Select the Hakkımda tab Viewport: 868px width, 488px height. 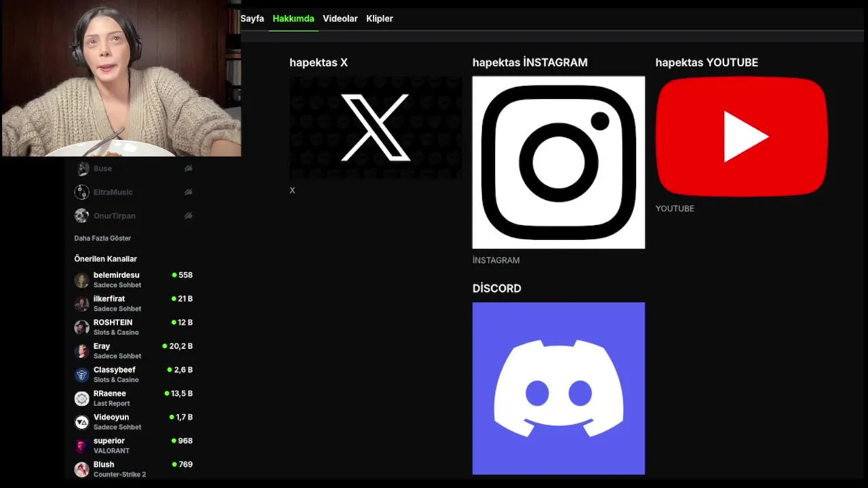click(293, 18)
